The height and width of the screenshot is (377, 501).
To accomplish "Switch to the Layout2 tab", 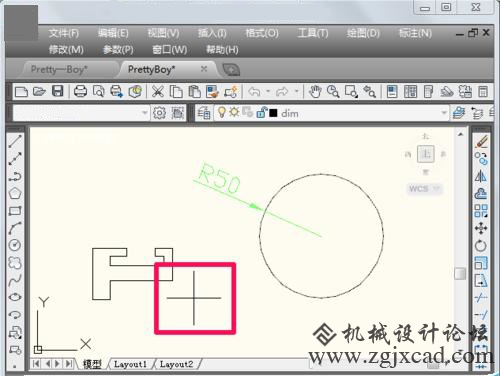I will pyautogui.click(x=177, y=364).
